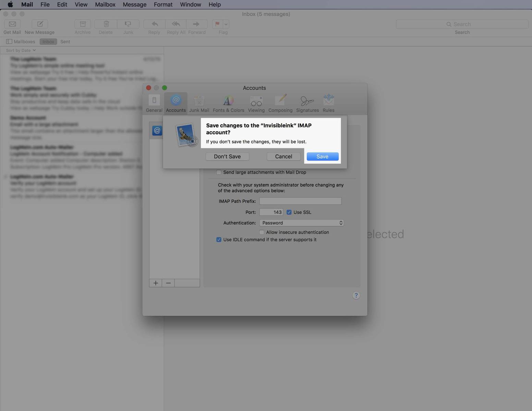Open the Help menu
Screen dimensions: 532x411
(x=215, y=4)
